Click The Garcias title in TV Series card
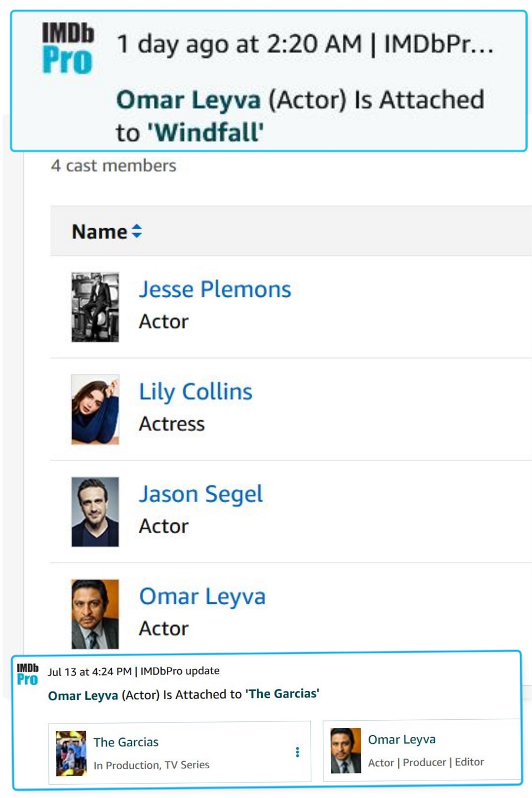Screen dimensions: 532x798 [126, 742]
